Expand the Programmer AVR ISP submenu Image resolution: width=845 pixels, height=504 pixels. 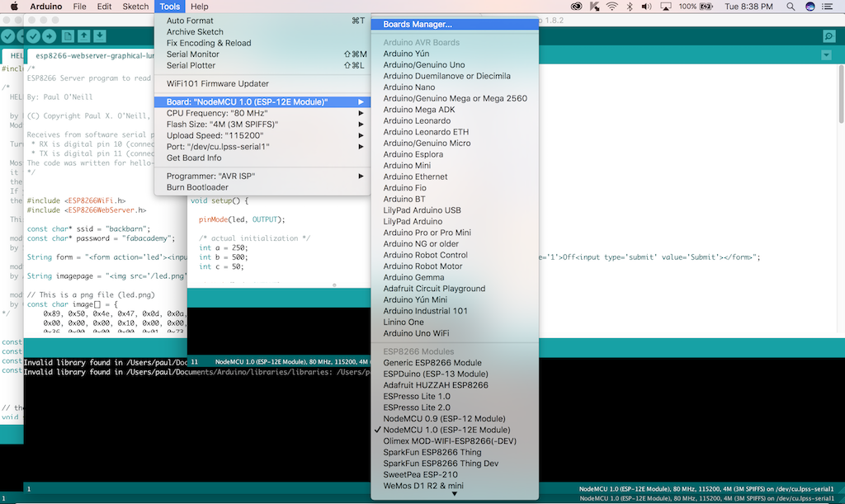click(262, 176)
